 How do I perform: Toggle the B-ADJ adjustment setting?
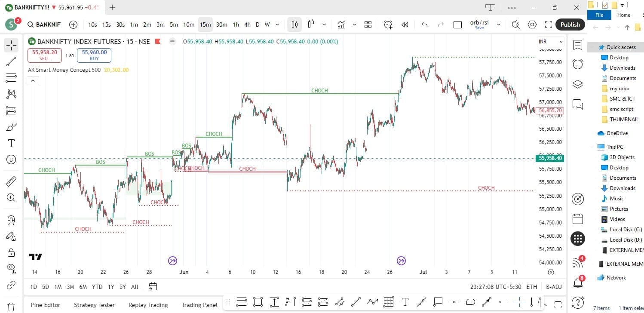coord(554,287)
